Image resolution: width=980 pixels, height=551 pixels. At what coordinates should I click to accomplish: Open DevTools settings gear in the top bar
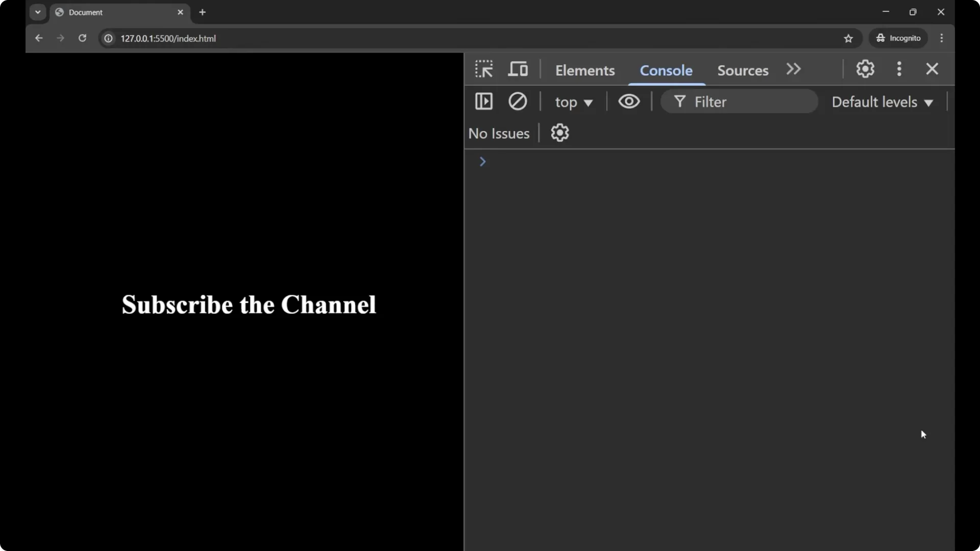pos(865,69)
